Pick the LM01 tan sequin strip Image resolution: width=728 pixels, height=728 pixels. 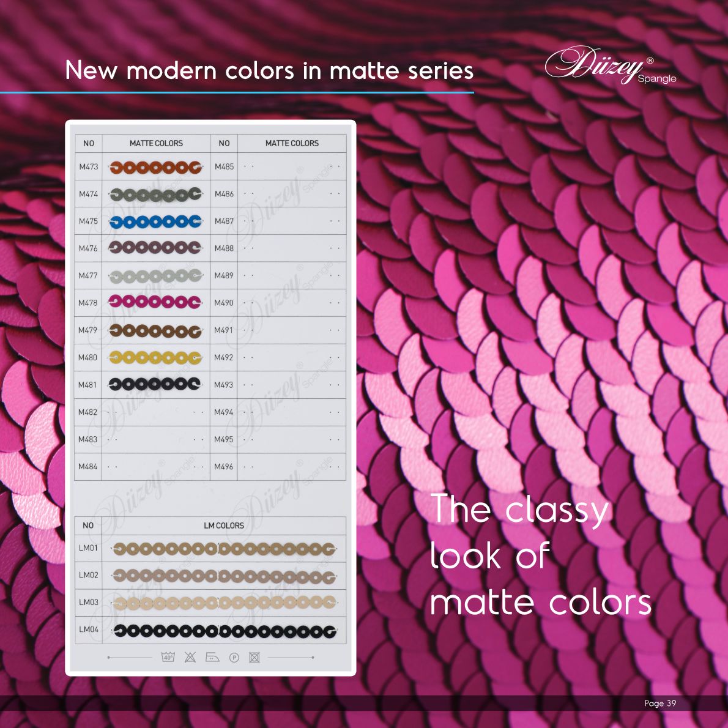point(225,548)
